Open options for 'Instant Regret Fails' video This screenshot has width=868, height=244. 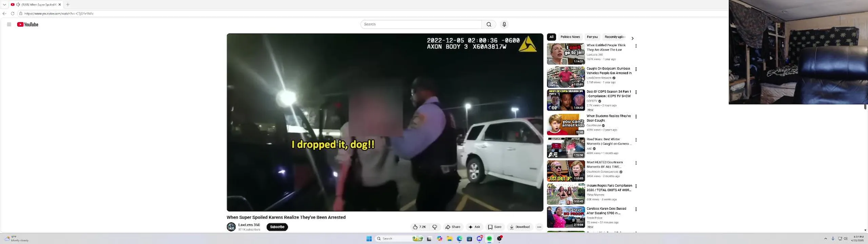[x=636, y=186]
